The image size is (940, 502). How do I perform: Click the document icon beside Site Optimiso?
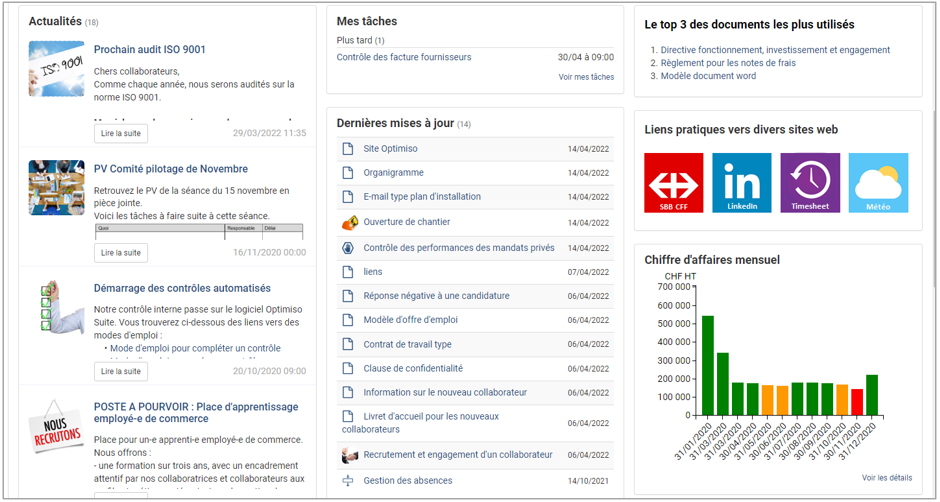pos(348,149)
